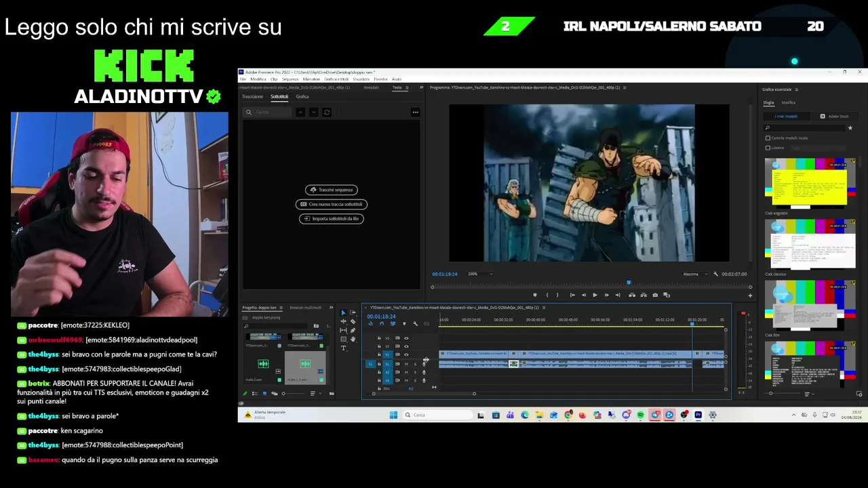Export frame with the camera icon
The image size is (868, 488).
tap(655, 295)
